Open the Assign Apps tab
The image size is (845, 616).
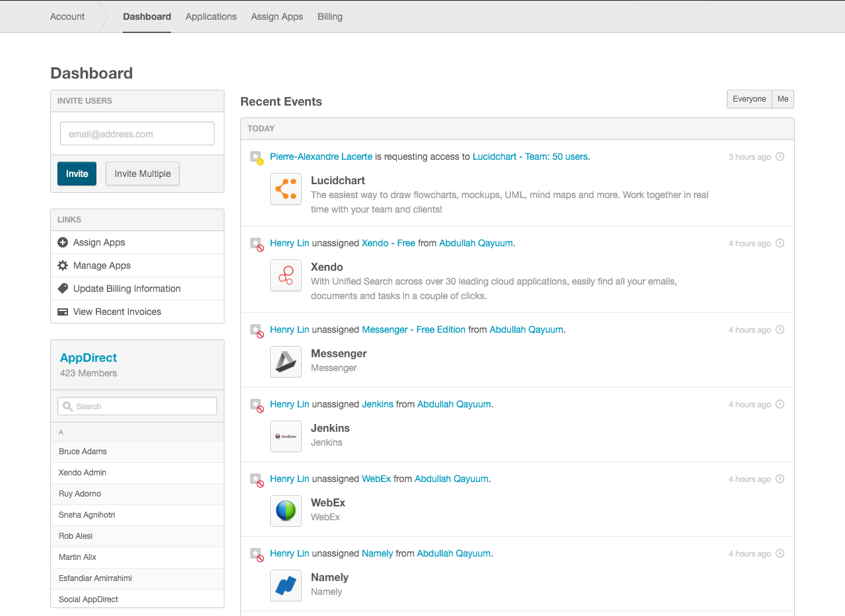(277, 17)
